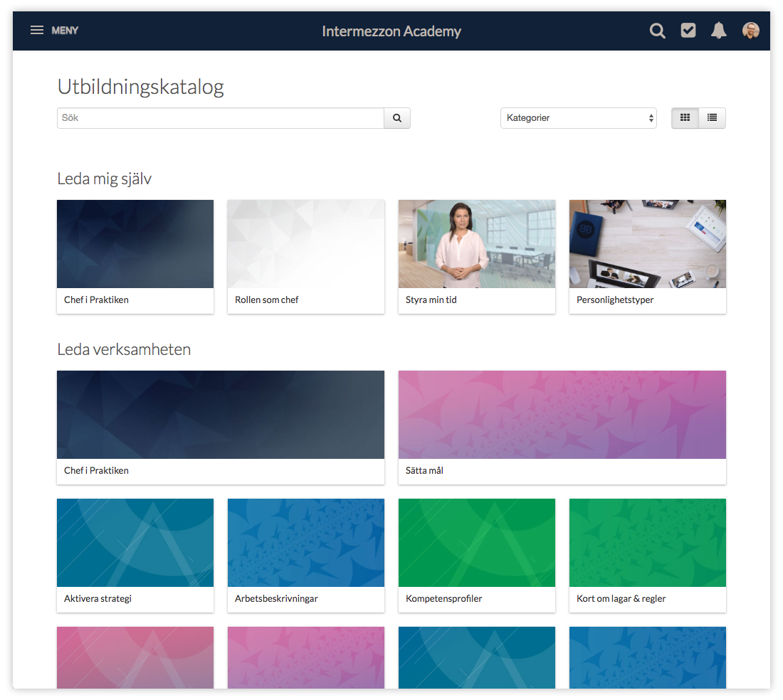Open Chef i Praktiken thumbnail under Leda verksamheten
This screenshot has height=700, width=783.
coord(221,415)
